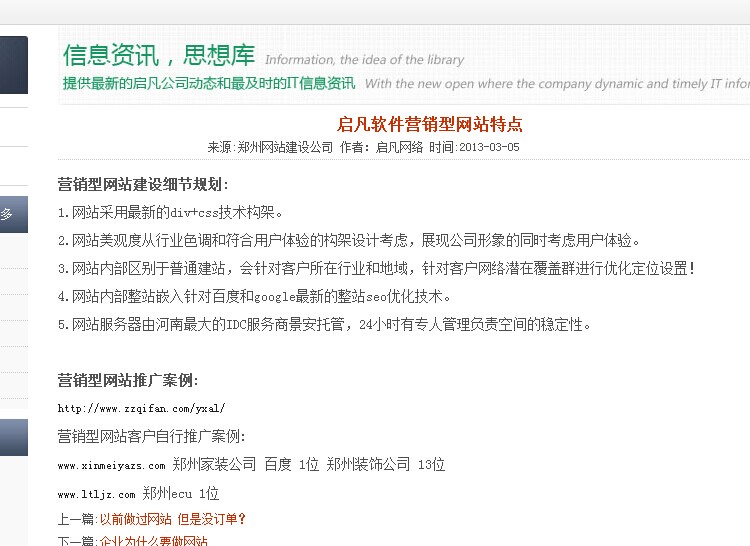Screen dimensions: 750x546
Task: Click the publish date 2013-03-05
Action: [x=489, y=147]
